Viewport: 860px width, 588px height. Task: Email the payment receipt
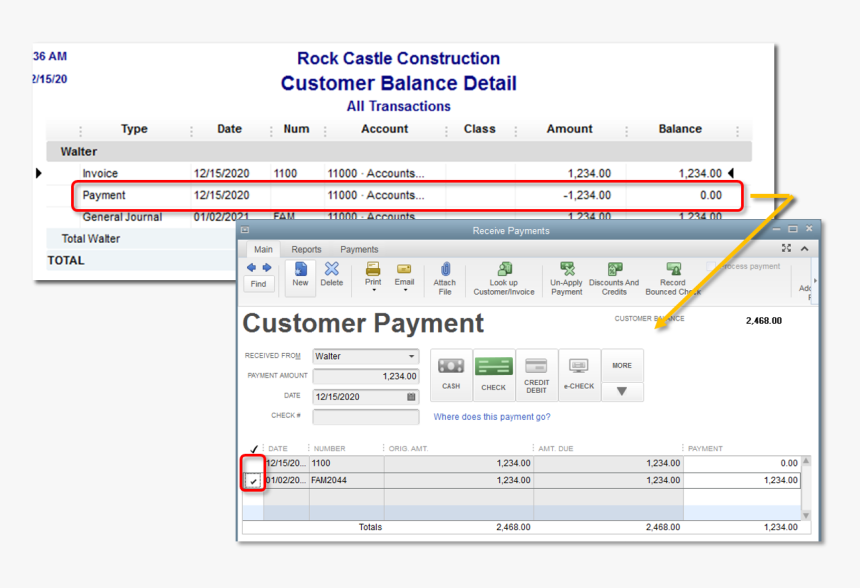pos(404,274)
